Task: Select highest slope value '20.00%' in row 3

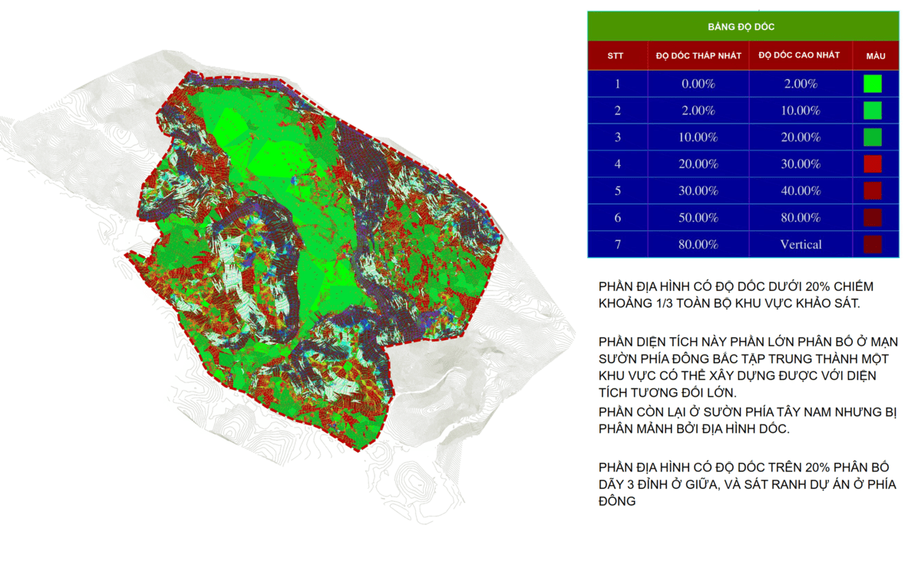Action: click(801, 137)
